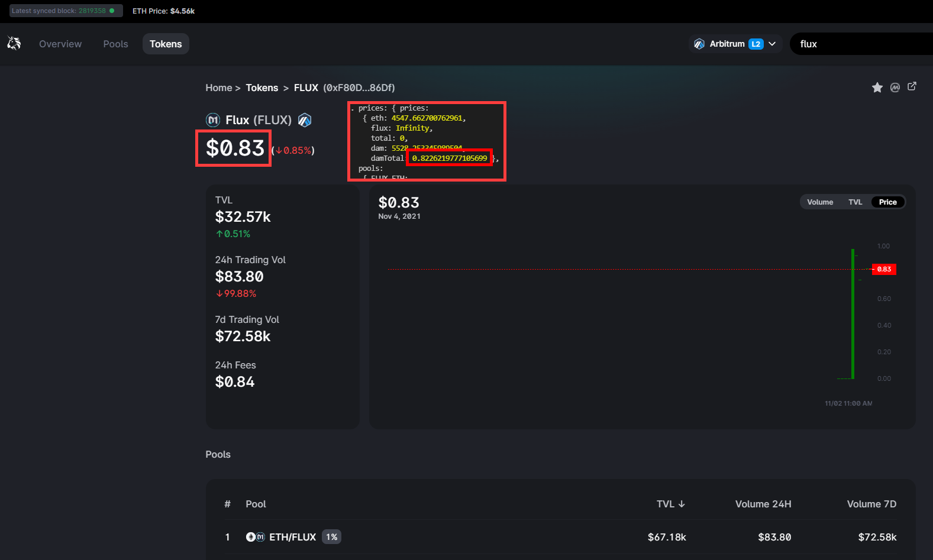Screen dimensions: 933x560
Task: Open the Arbitrum network dropdown
Action: click(x=735, y=44)
